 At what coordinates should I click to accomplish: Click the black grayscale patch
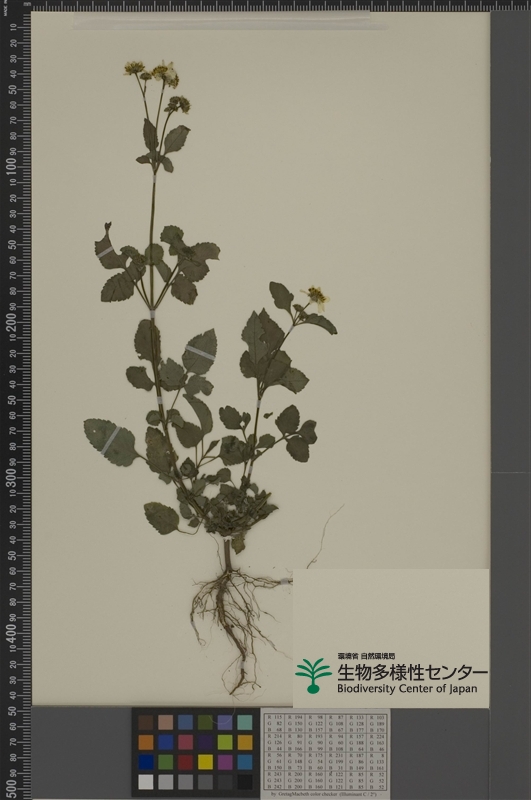tap(245, 782)
